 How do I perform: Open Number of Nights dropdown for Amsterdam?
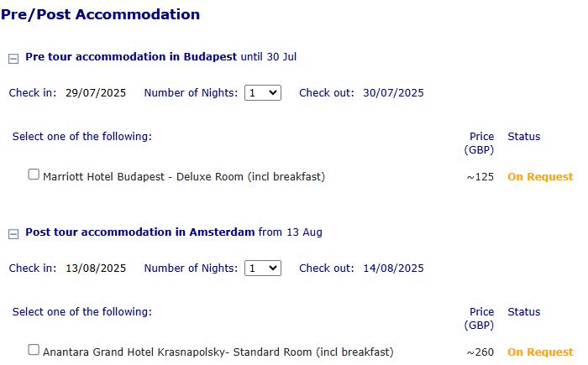coord(263,269)
